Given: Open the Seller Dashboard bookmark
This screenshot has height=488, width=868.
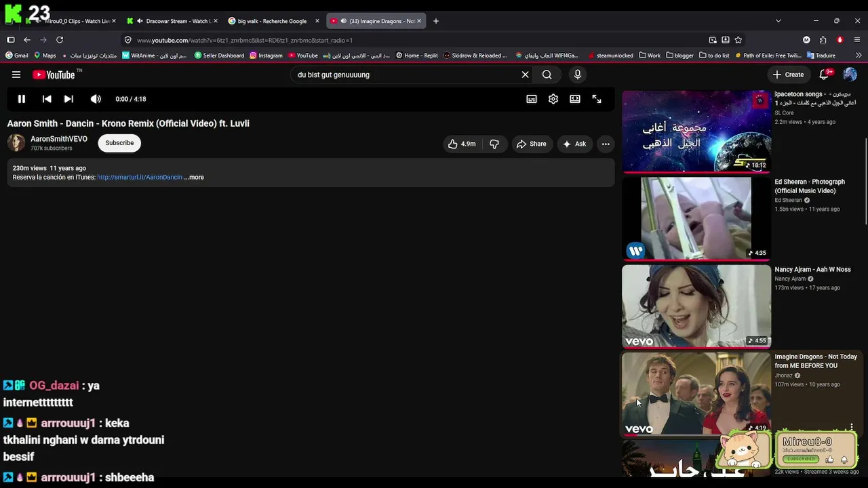Looking at the screenshot, I should pyautogui.click(x=219, y=56).
